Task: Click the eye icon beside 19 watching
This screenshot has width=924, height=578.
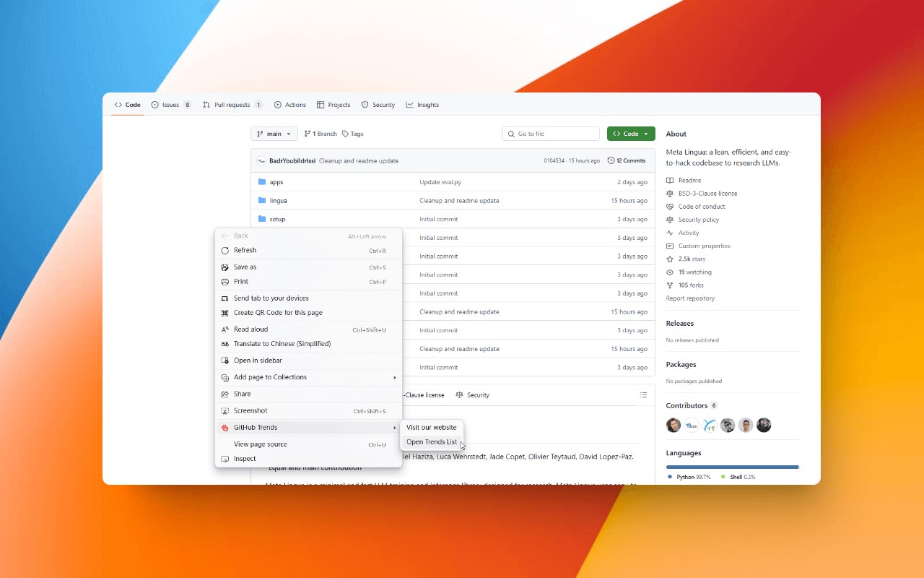Action: coord(670,272)
